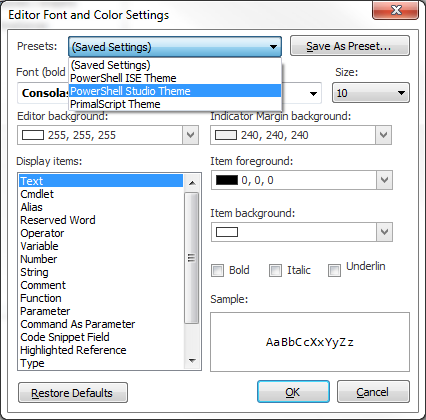
Task: Click the black Item foreground swatch
Action: click(227, 180)
